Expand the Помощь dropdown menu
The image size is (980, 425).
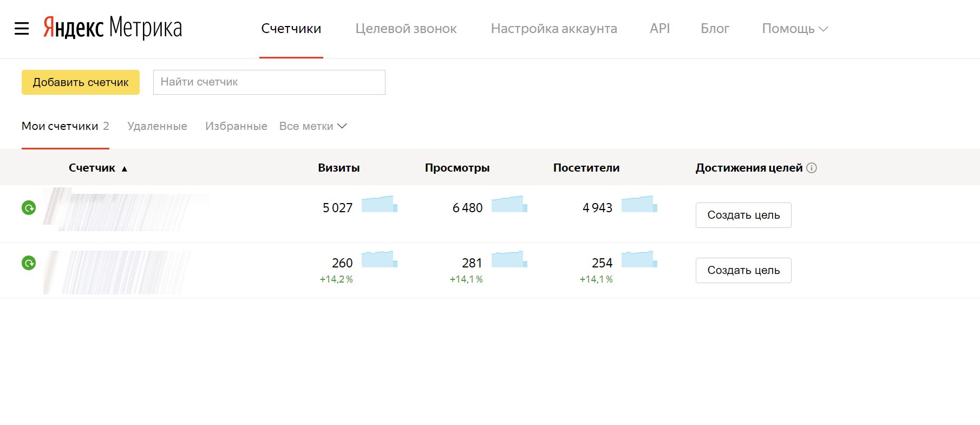[794, 29]
